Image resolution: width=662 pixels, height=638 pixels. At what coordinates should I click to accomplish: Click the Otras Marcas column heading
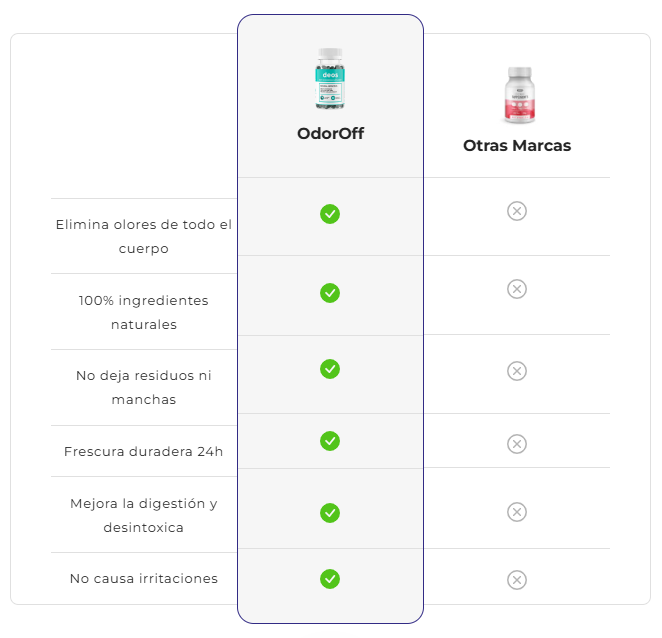click(x=517, y=145)
